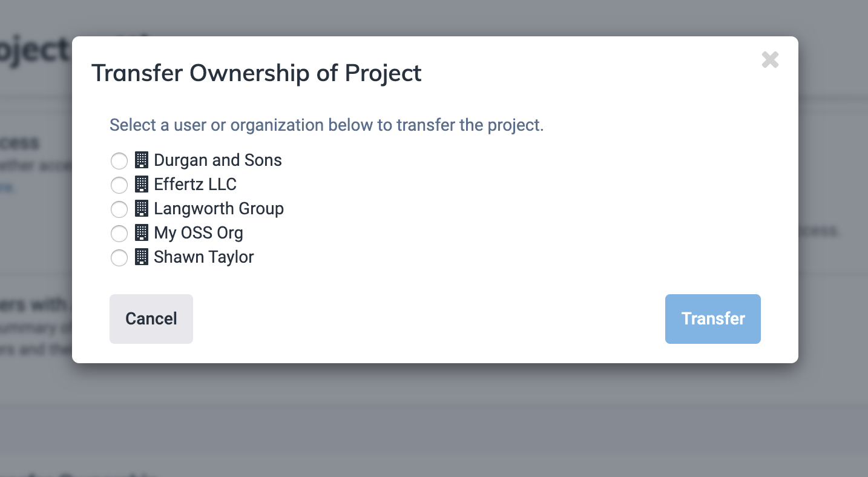Screen dimensions: 868x477
Task: Click the Effertz LLC name label
Action: (x=195, y=184)
